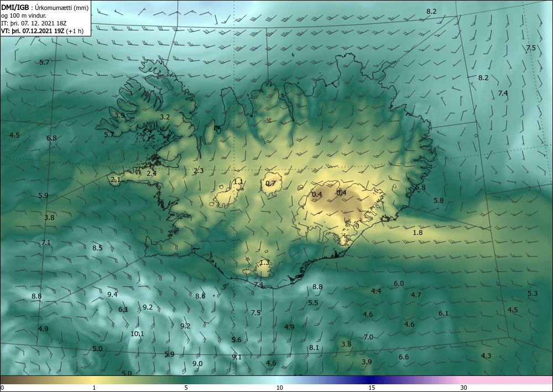Pick the dark blue section of the color scale
Viewport: 553px width, 392px height.
[368, 380]
